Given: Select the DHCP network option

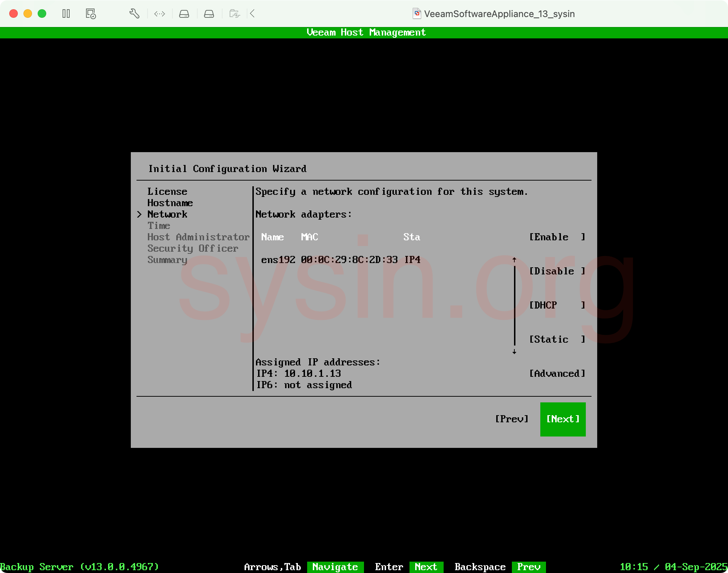Looking at the screenshot, I should coord(557,305).
